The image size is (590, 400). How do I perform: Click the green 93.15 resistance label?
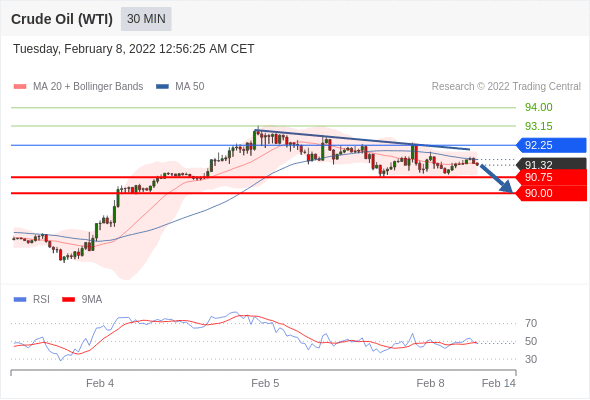538,126
